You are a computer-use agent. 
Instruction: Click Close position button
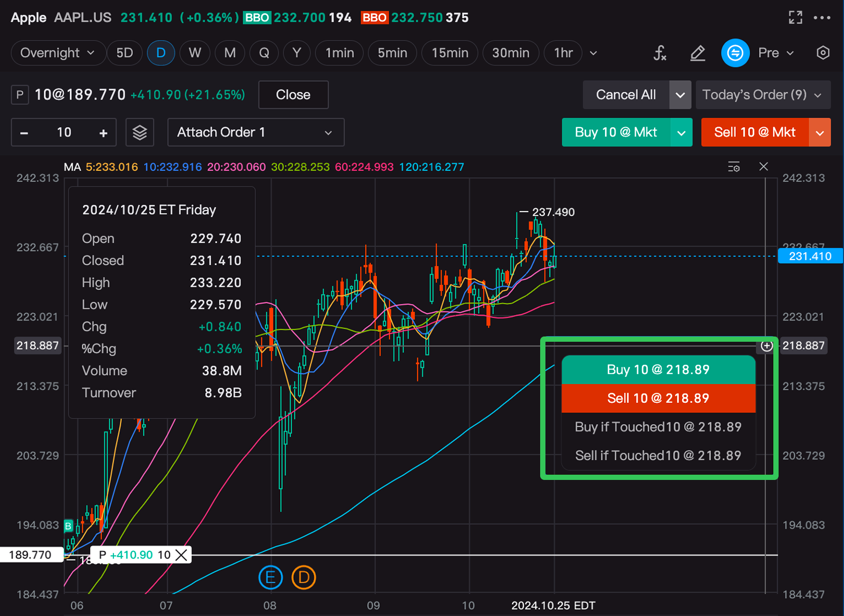coord(293,95)
